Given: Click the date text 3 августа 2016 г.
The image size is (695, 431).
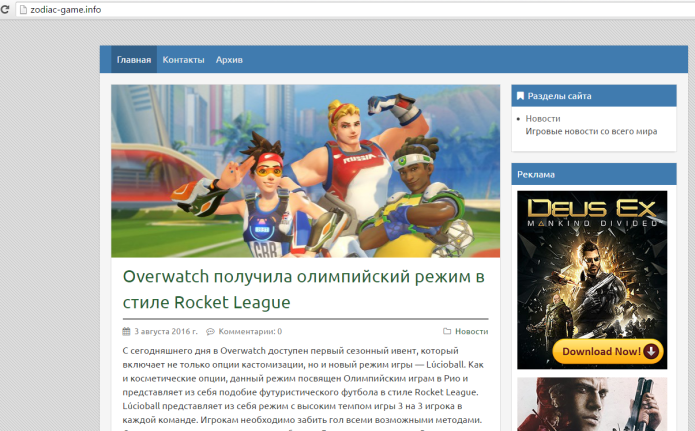Looking at the screenshot, I should coord(166,331).
